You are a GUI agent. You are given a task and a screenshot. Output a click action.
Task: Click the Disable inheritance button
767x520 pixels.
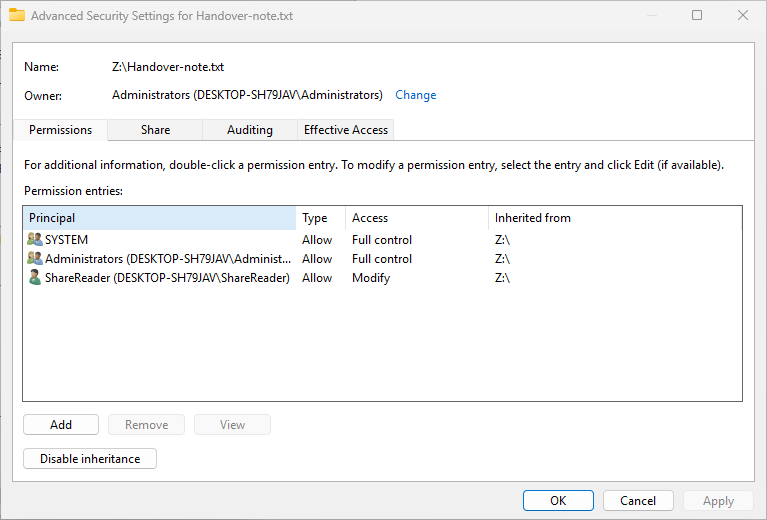click(x=90, y=458)
